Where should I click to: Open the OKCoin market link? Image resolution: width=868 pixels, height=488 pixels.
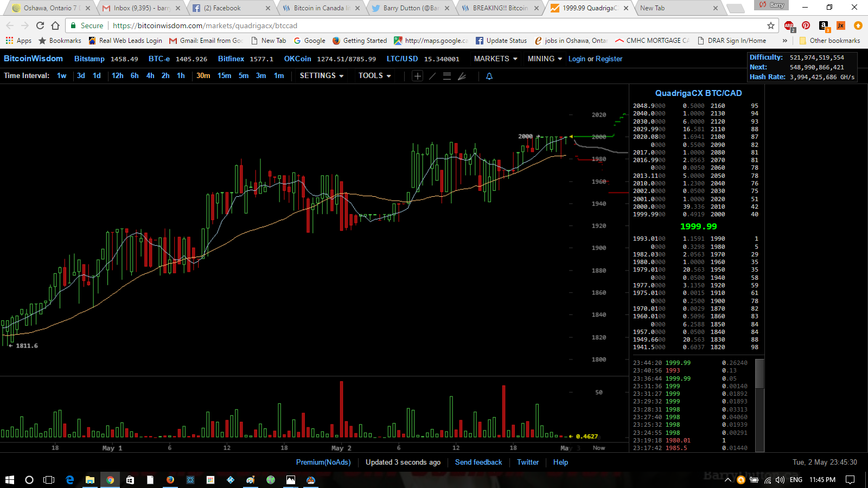[297, 59]
